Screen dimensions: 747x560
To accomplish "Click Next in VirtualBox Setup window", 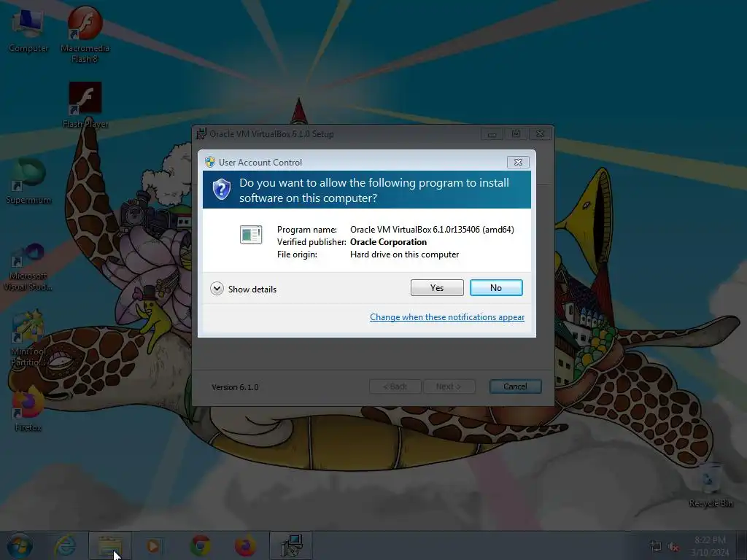I will pos(449,386).
